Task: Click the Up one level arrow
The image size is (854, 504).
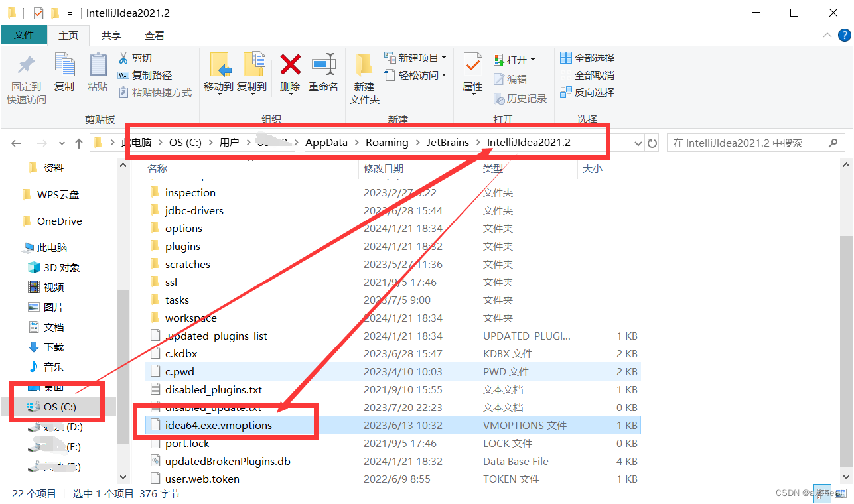Action: 79,143
